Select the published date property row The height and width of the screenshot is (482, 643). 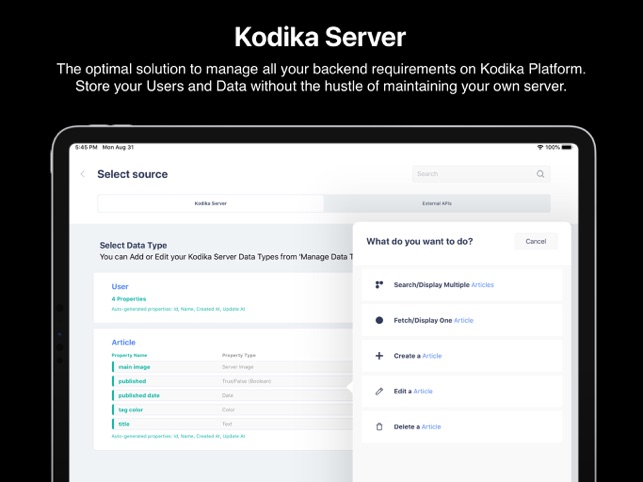232,395
